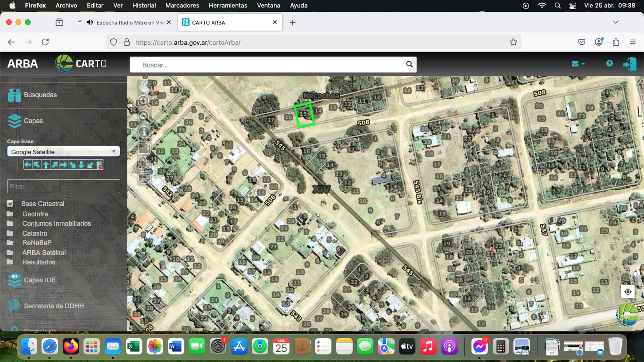Viewport: 644px width, 362px height.
Task: Bookmark this page with star icon
Action: pyautogui.click(x=513, y=42)
